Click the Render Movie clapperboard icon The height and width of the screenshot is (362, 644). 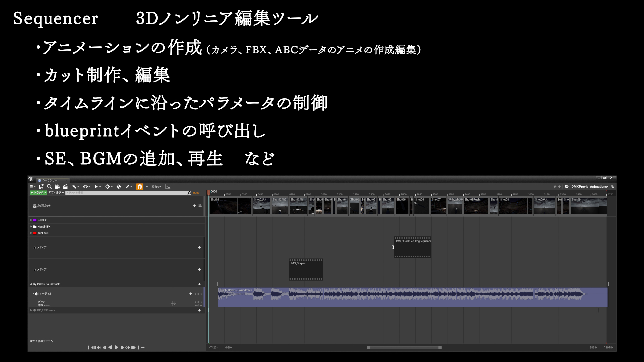[x=65, y=187]
